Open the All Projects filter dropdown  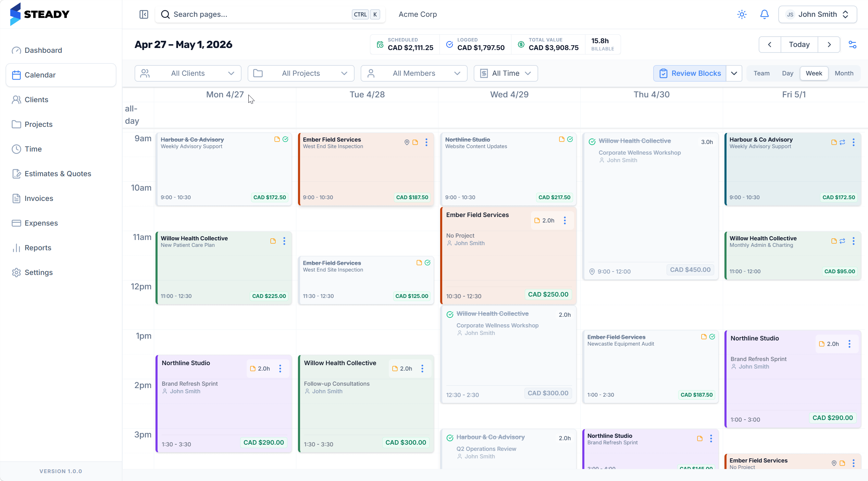pyautogui.click(x=301, y=73)
